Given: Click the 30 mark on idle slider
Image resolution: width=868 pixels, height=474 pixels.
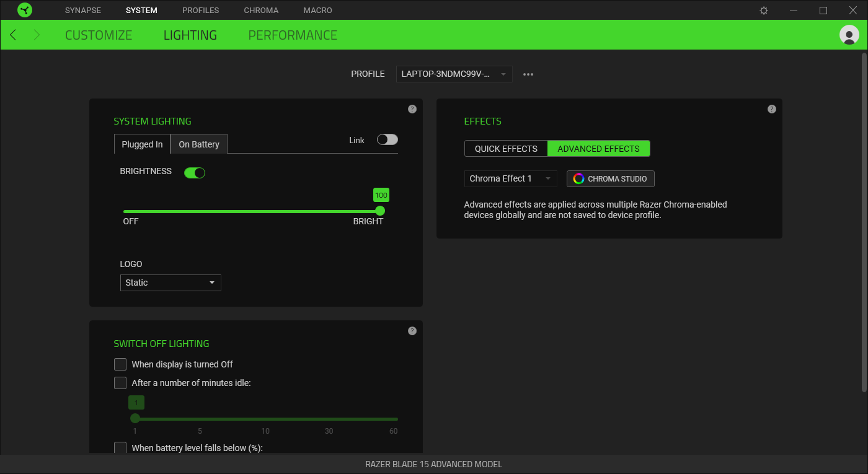Looking at the screenshot, I should click(329, 431).
